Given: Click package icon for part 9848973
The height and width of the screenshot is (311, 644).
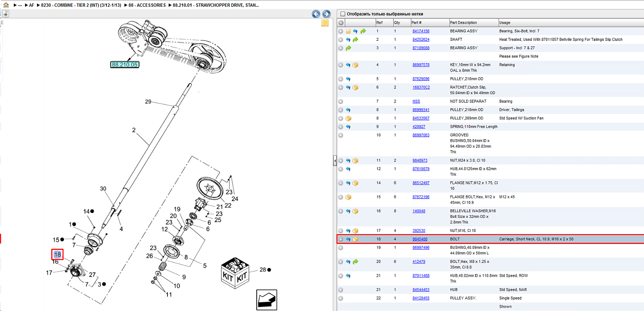Looking at the screenshot, I should click(x=355, y=161).
